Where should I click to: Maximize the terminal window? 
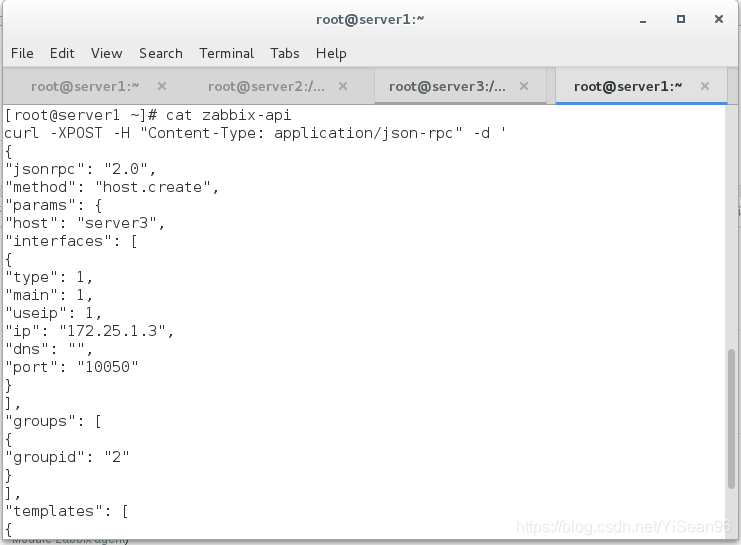681,19
